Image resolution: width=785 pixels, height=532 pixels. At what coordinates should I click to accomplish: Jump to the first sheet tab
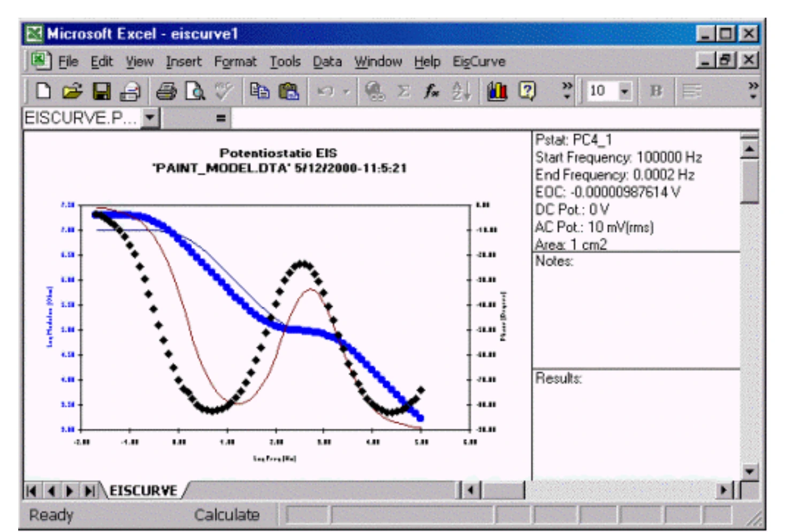tap(32, 490)
